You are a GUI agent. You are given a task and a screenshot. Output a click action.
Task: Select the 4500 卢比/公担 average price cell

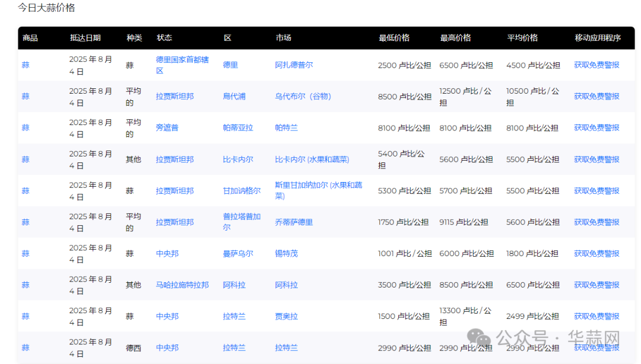(x=532, y=65)
